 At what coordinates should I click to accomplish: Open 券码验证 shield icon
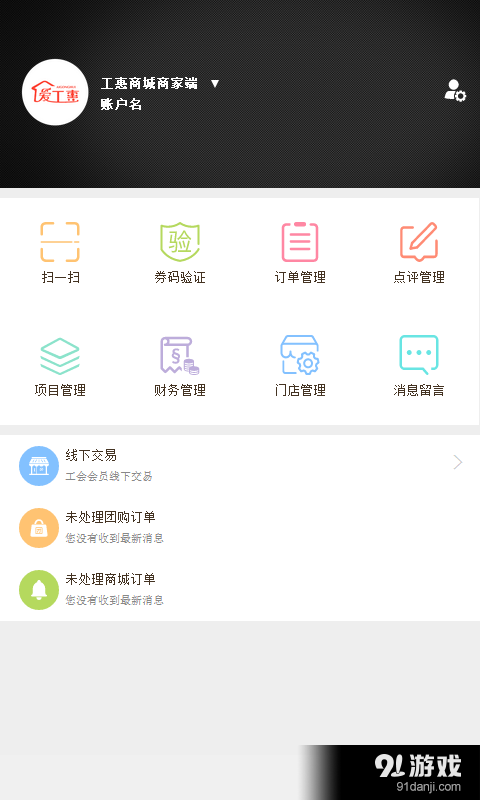tap(180, 242)
